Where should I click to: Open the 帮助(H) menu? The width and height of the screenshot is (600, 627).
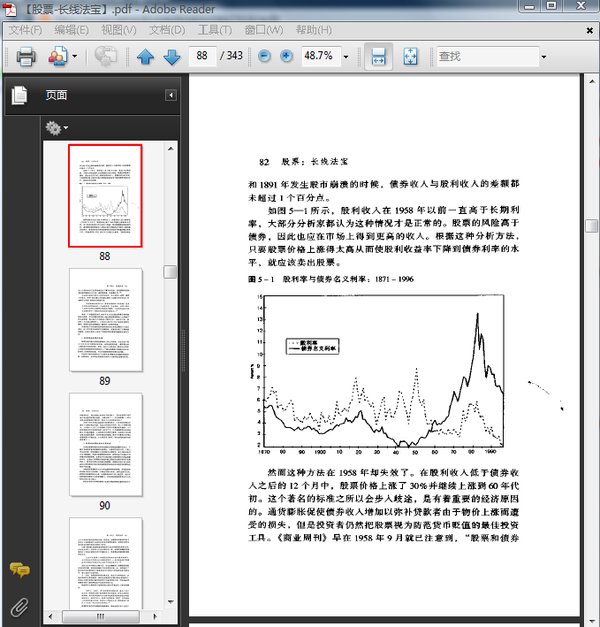(x=314, y=30)
